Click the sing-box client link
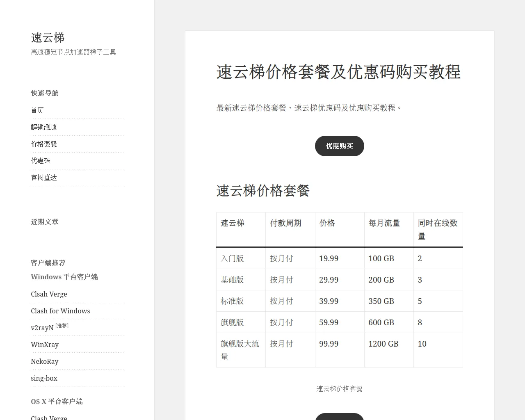The image size is (525, 420). pyautogui.click(x=44, y=378)
